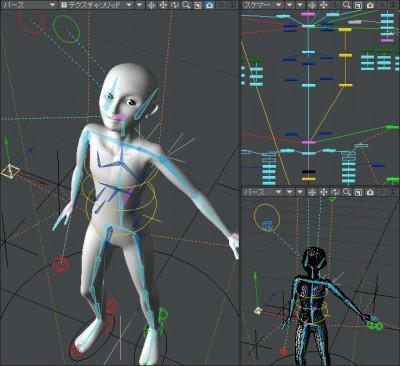Click the maximize viewport icon in main viewport
The width and height of the screenshot is (400, 366).
click(198, 5)
